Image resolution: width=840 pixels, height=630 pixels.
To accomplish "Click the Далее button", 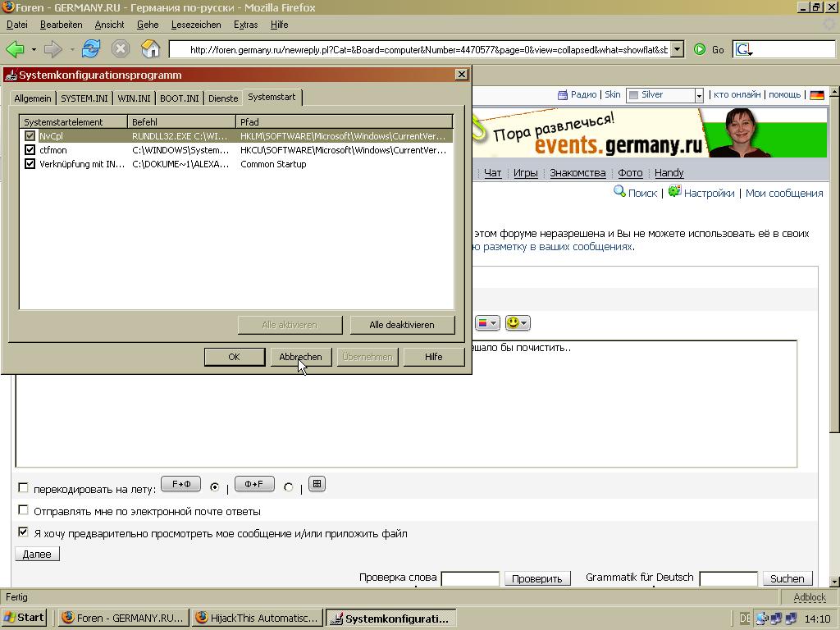I will pos(37,554).
